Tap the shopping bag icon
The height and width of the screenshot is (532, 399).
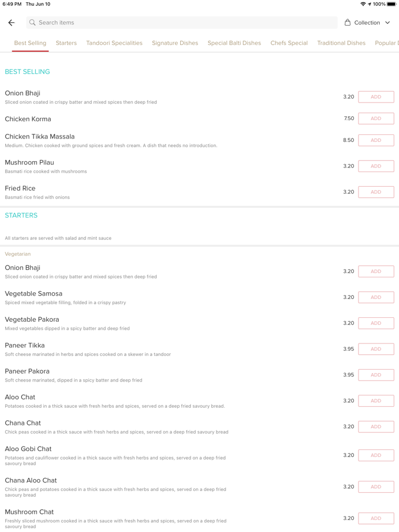pos(348,23)
